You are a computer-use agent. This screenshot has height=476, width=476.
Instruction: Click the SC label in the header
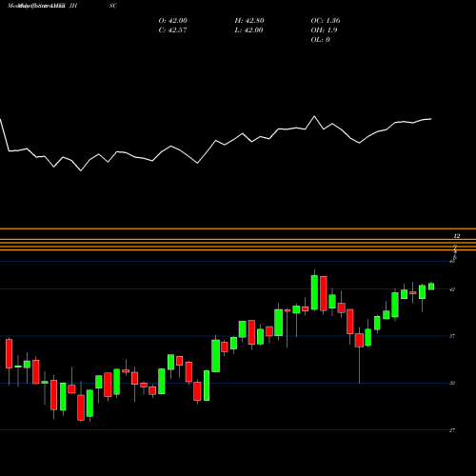click(113, 6)
